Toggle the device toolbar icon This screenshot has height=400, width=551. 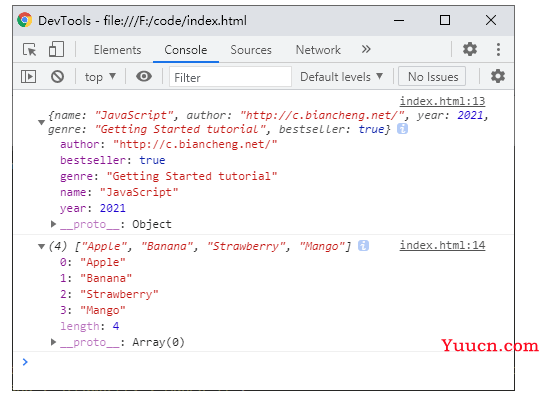point(56,49)
